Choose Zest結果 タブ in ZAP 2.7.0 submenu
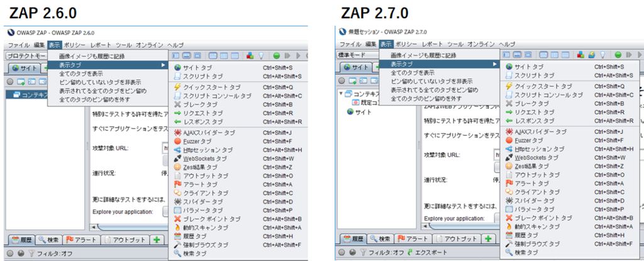644x261 pixels. (570, 166)
